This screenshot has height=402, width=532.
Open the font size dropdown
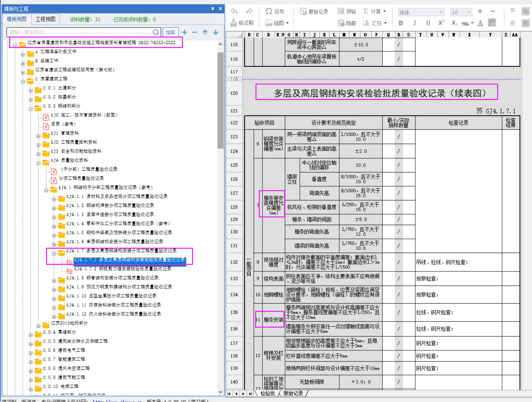(469, 13)
